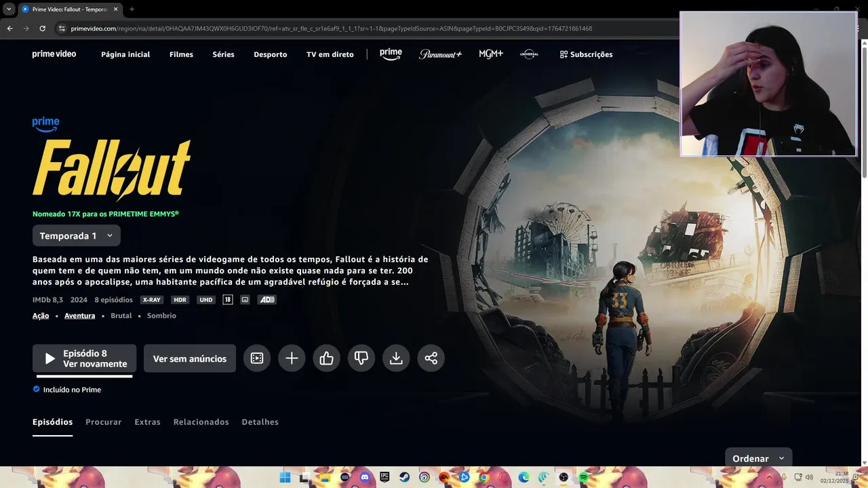Click the Aventura genre link
868x488 pixels.
79,316
